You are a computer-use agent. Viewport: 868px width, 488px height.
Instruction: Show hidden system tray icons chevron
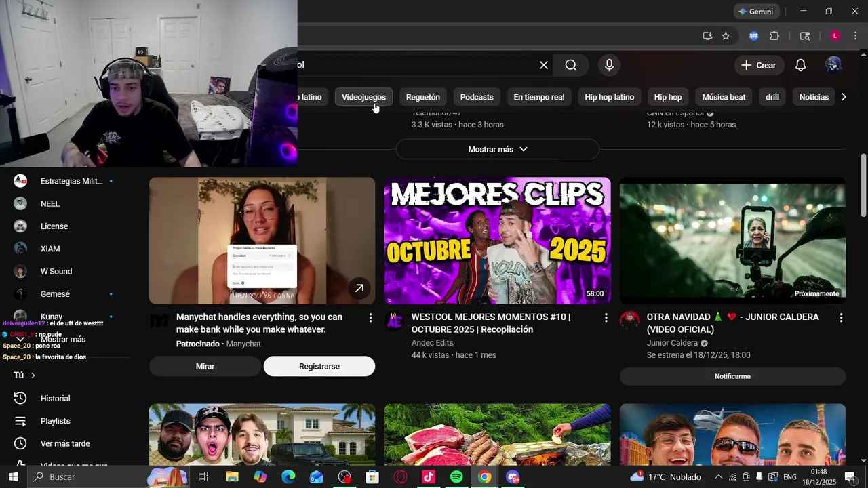[718, 477]
